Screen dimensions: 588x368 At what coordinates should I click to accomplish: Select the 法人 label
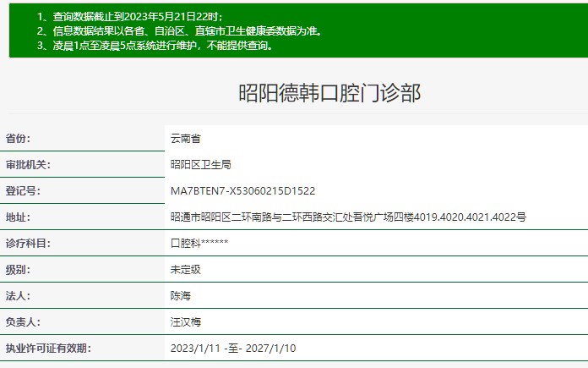(18, 296)
